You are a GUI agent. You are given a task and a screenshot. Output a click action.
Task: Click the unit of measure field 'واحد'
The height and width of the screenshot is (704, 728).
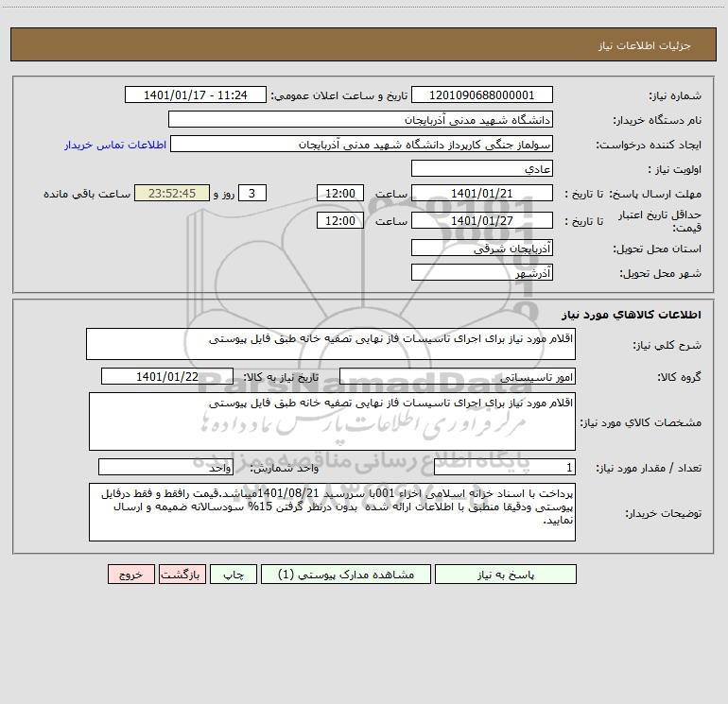[165, 468]
